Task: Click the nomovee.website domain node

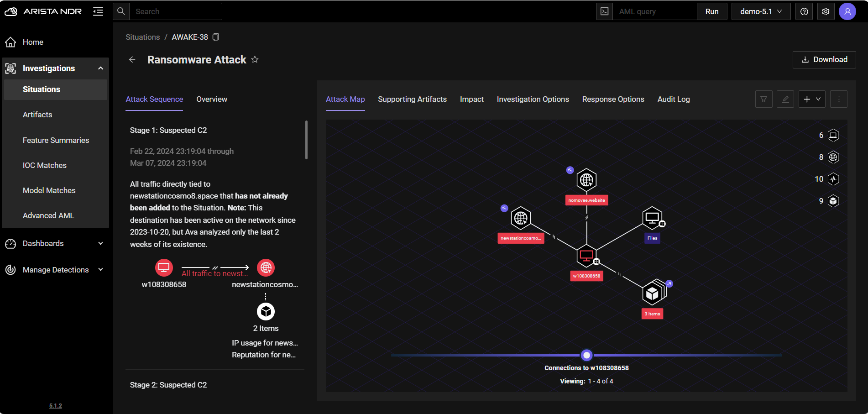Action: tap(586, 180)
